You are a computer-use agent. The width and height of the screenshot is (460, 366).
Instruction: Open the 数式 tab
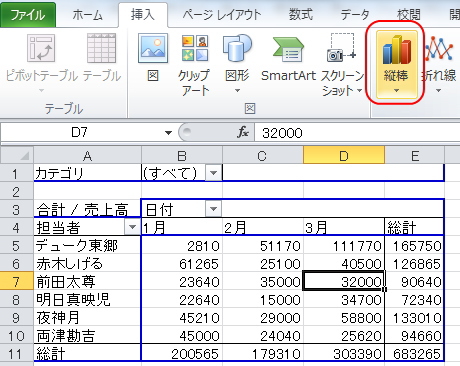(x=301, y=15)
